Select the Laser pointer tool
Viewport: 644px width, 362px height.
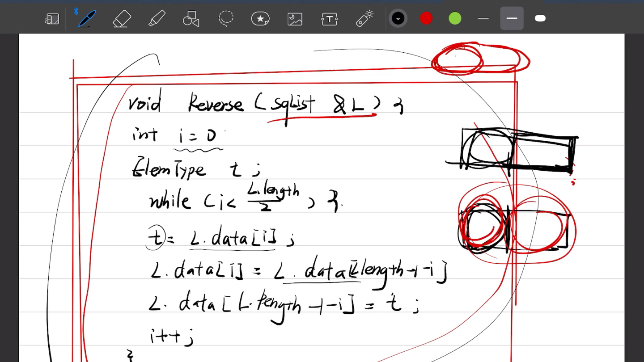click(x=365, y=19)
